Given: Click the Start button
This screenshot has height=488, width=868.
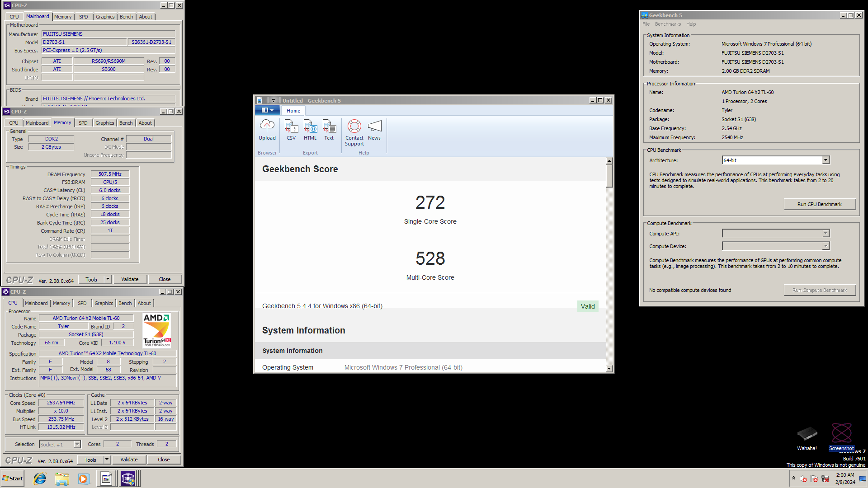Looking at the screenshot, I should click(12, 479).
